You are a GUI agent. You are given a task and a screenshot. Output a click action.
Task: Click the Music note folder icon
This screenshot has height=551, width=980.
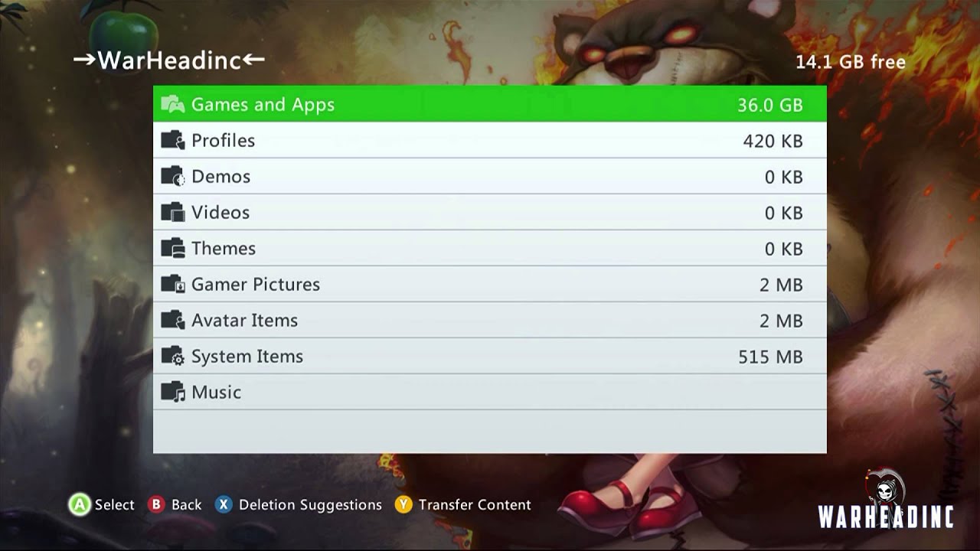coord(173,393)
